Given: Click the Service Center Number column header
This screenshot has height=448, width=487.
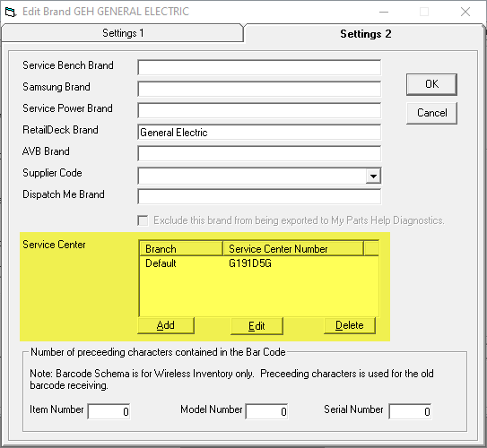Looking at the screenshot, I should click(x=293, y=249).
